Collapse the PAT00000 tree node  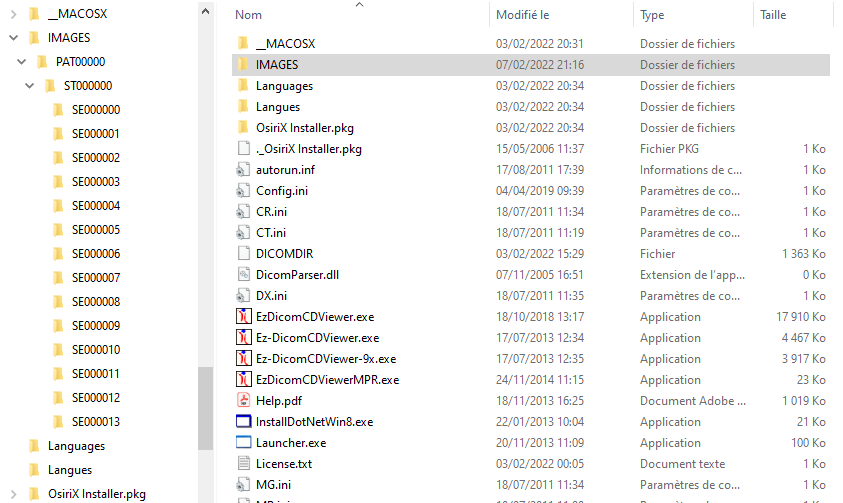(22, 62)
